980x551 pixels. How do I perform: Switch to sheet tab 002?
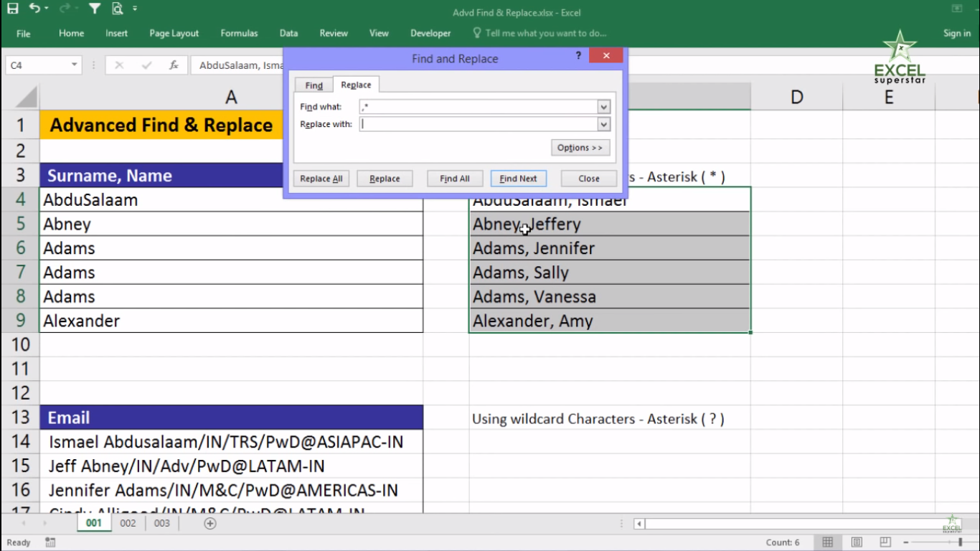(x=128, y=523)
